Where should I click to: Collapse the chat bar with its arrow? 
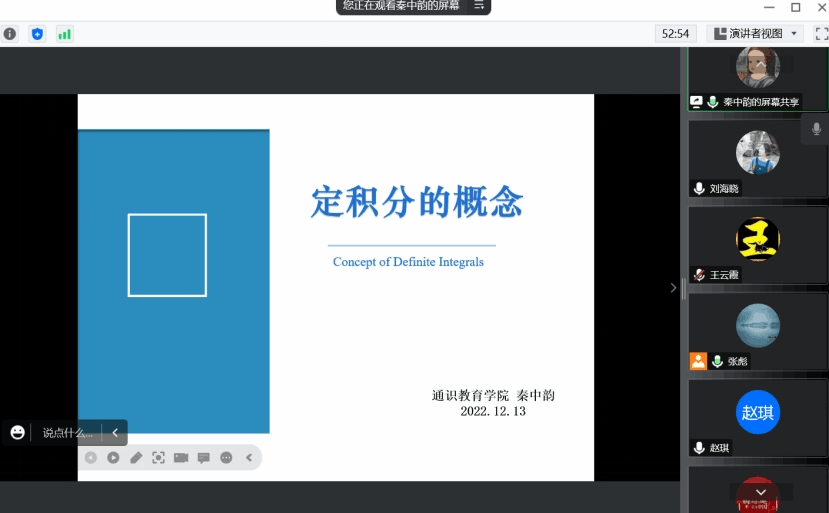click(115, 433)
